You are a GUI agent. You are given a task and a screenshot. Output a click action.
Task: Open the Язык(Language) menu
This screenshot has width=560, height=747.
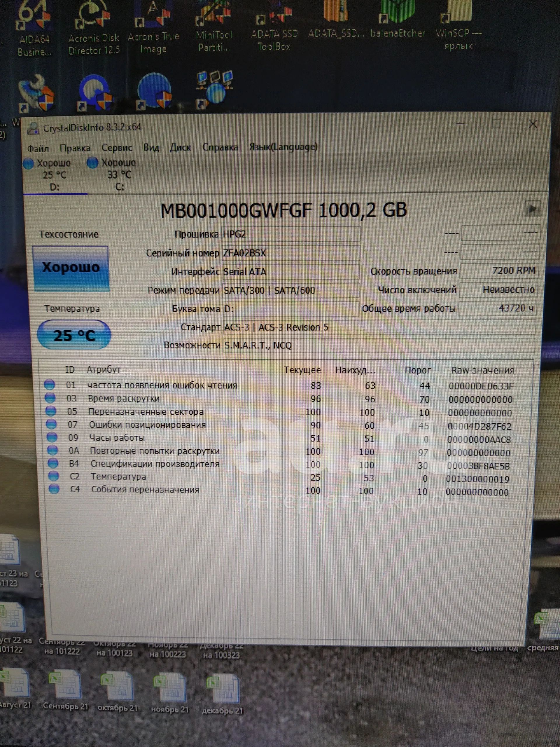point(283,147)
